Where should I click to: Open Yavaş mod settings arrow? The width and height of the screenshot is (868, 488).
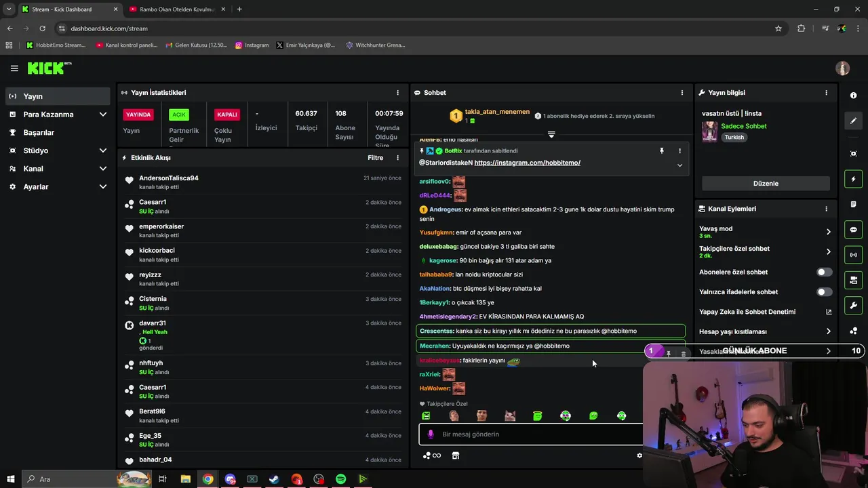click(828, 232)
